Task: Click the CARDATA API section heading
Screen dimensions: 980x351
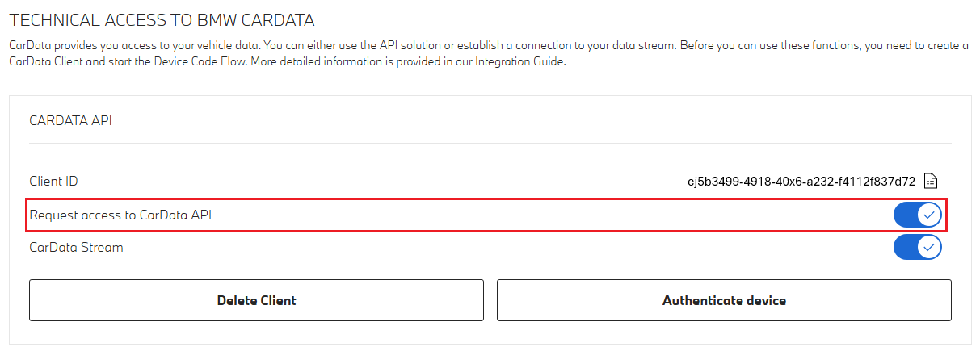Action: point(70,120)
